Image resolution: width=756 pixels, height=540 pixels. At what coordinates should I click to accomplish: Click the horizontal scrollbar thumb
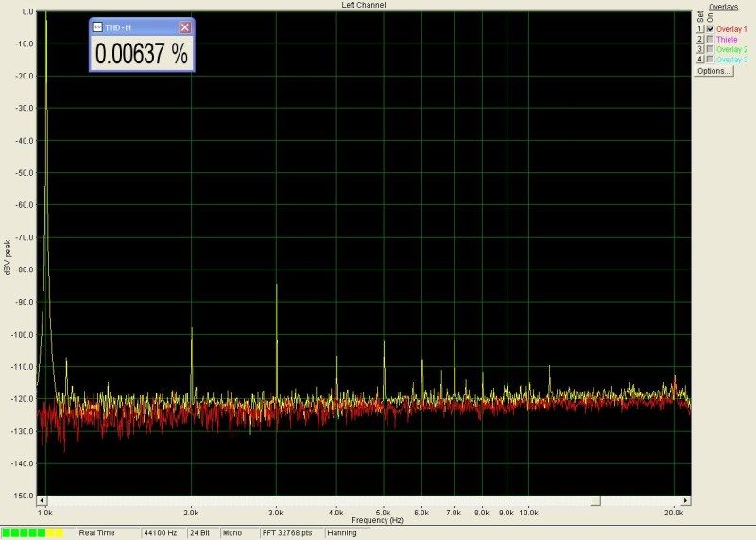coord(595,501)
